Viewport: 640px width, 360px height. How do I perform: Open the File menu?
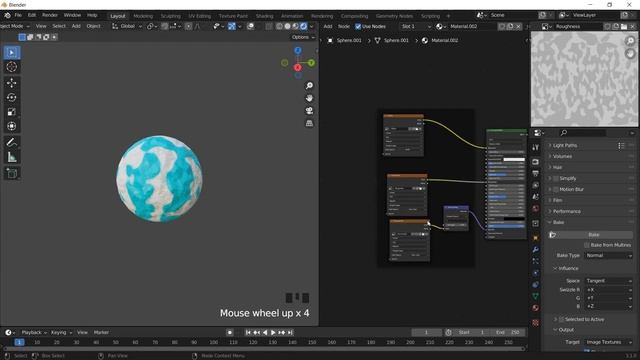coord(18,15)
